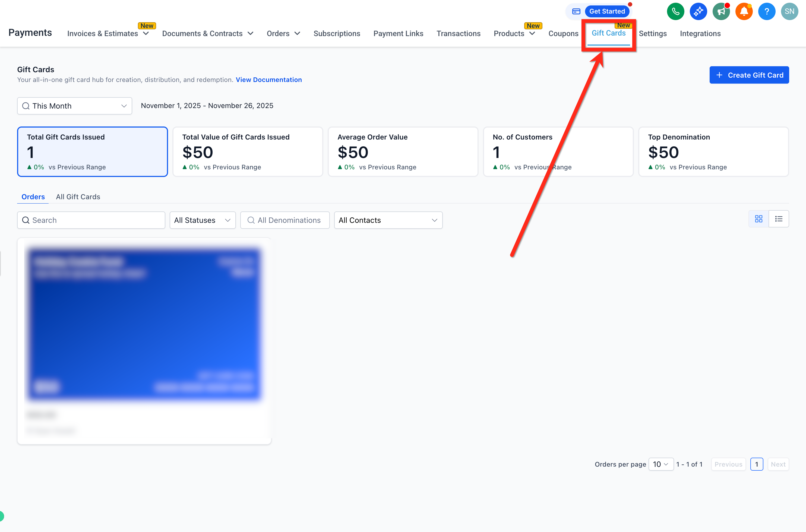Image resolution: width=806 pixels, height=532 pixels.
Task: Click the green phone dialer icon
Action: (x=675, y=11)
